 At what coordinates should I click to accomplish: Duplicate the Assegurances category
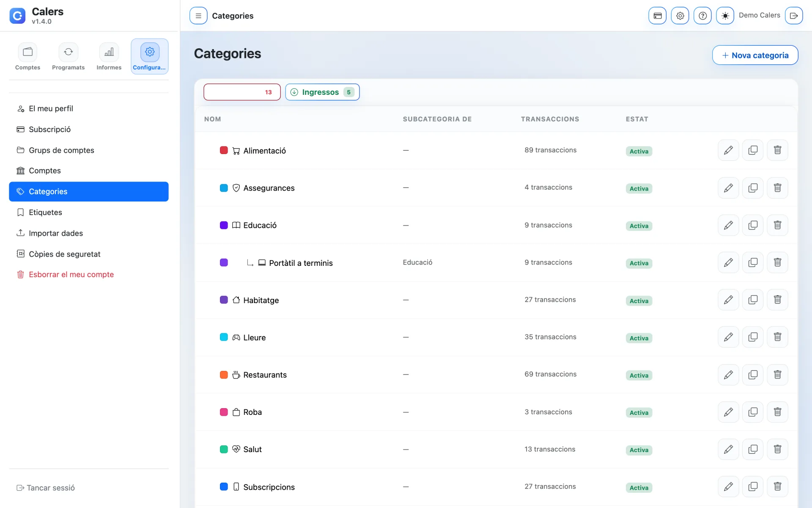coord(753,188)
